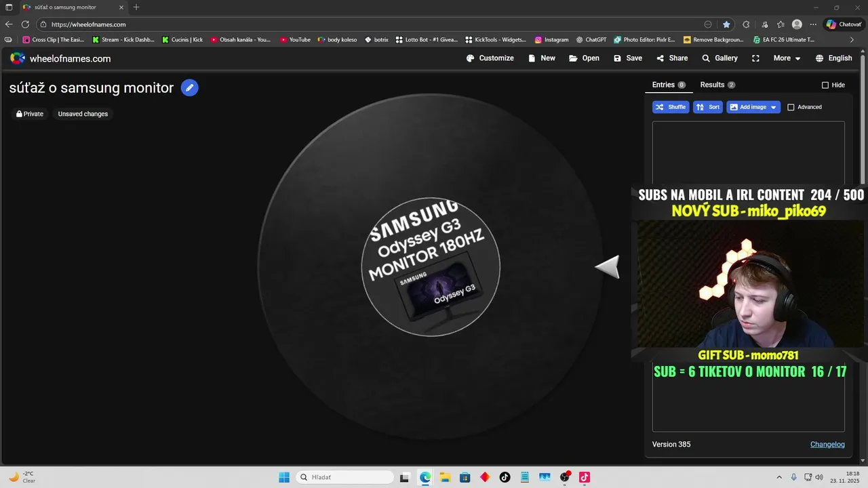Click the Private lock badge

[x=30, y=114]
